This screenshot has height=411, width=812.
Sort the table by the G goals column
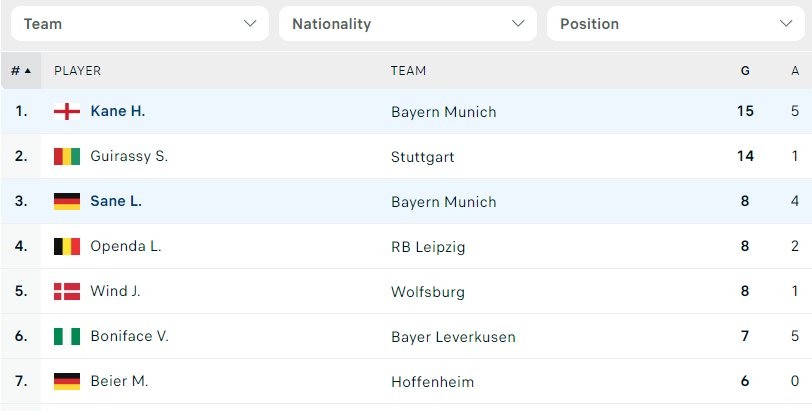(744, 71)
